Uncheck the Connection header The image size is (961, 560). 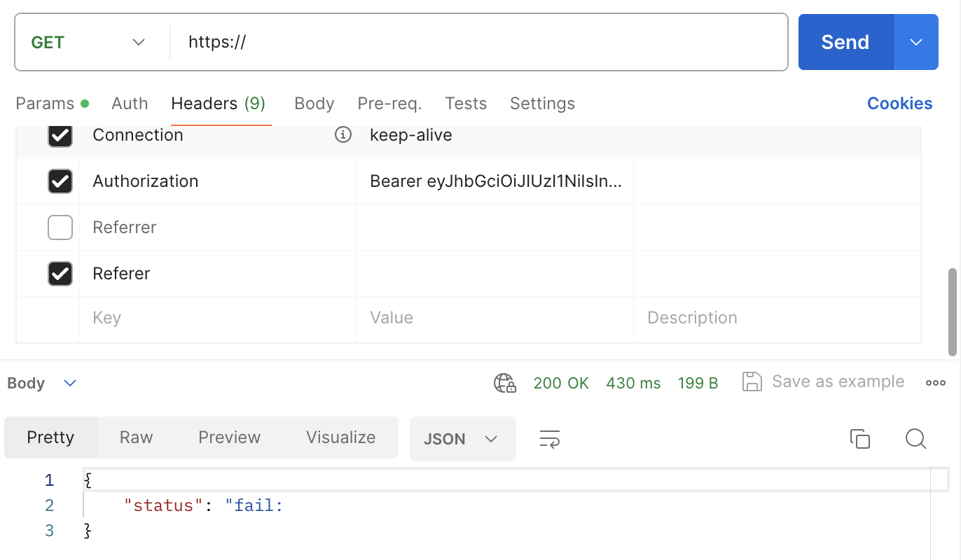60,134
